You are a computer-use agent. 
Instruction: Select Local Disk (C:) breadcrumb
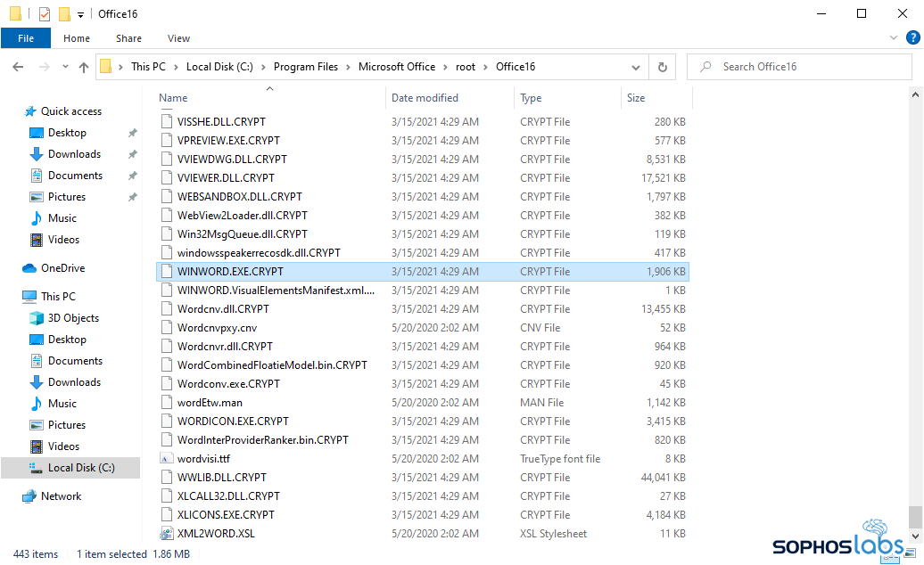point(219,67)
